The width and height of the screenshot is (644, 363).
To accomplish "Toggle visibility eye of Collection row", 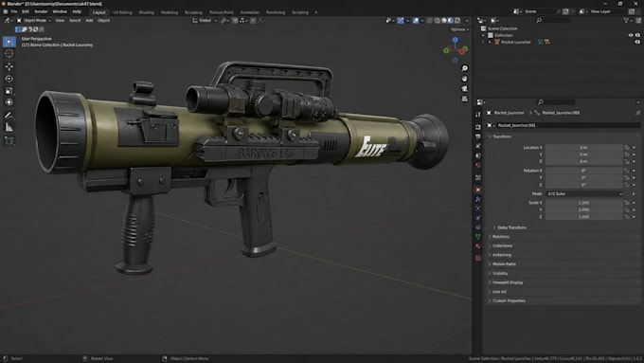I will [x=631, y=35].
